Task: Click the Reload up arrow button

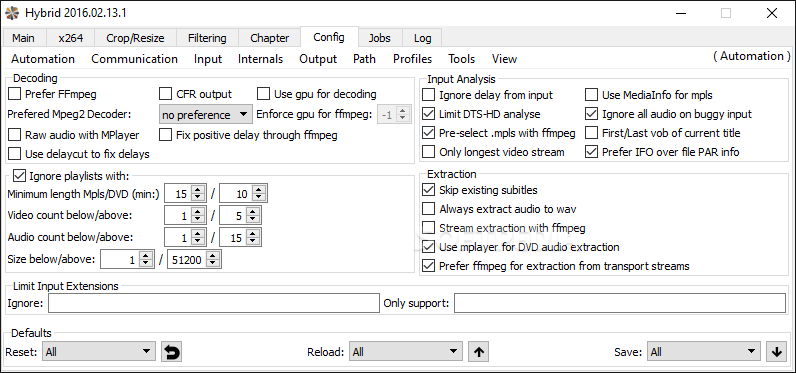Action: 479,352
